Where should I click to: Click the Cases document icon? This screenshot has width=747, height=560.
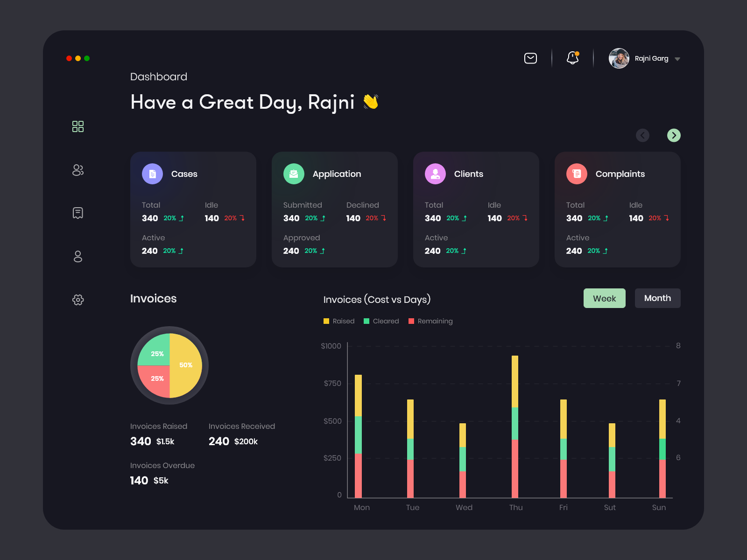click(x=152, y=174)
